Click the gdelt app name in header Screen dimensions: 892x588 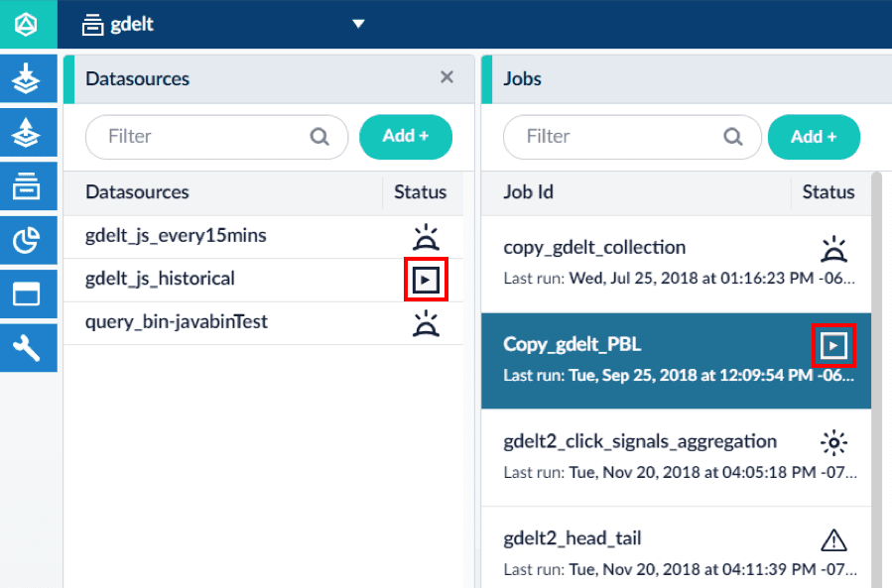[x=132, y=25]
